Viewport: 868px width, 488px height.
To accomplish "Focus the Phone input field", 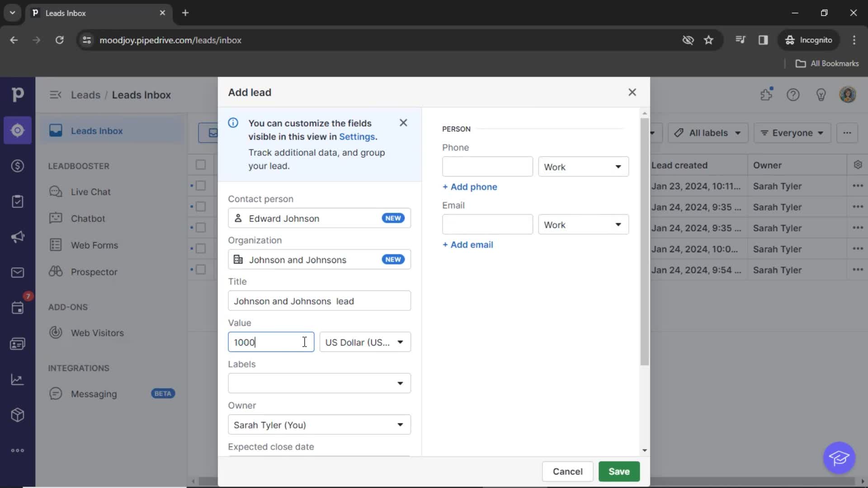I will click(x=487, y=167).
